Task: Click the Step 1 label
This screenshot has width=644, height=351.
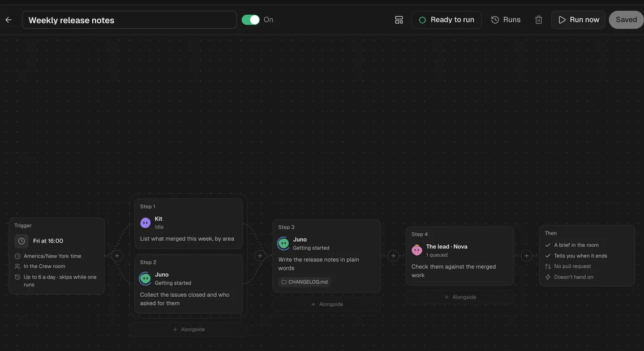Action: pos(148,206)
